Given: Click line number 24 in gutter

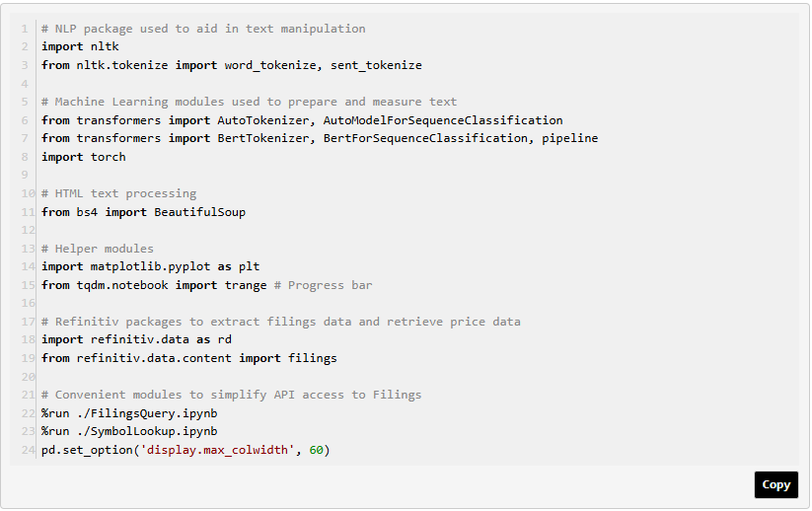Looking at the screenshot, I should tap(28, 450).
